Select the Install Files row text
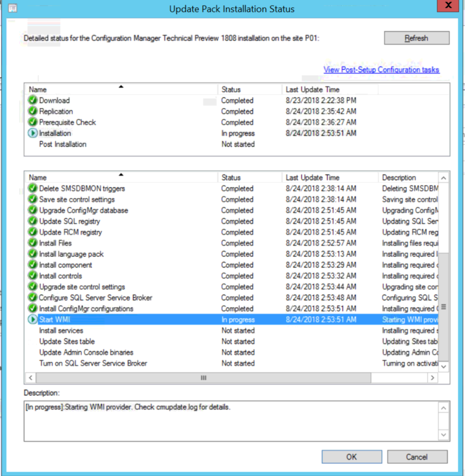This screenshot has width=465, height=476. (55, 243)
